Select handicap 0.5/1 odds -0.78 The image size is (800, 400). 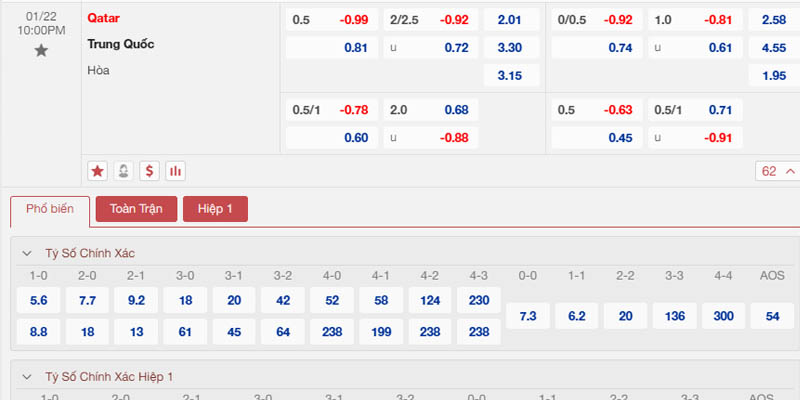332,110
